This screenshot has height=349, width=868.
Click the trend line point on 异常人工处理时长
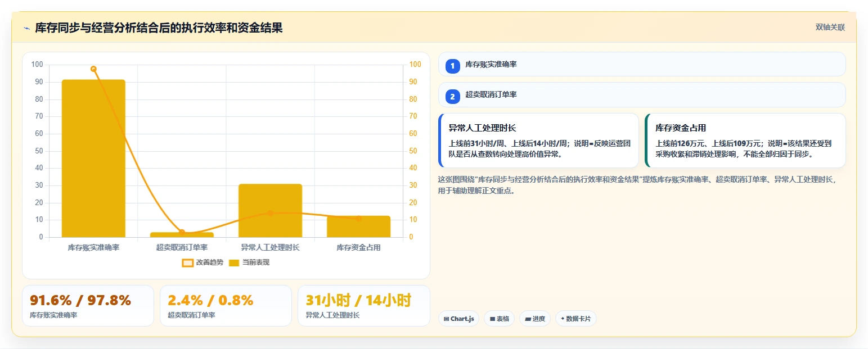pyautogui.click(x=270, y=213)
